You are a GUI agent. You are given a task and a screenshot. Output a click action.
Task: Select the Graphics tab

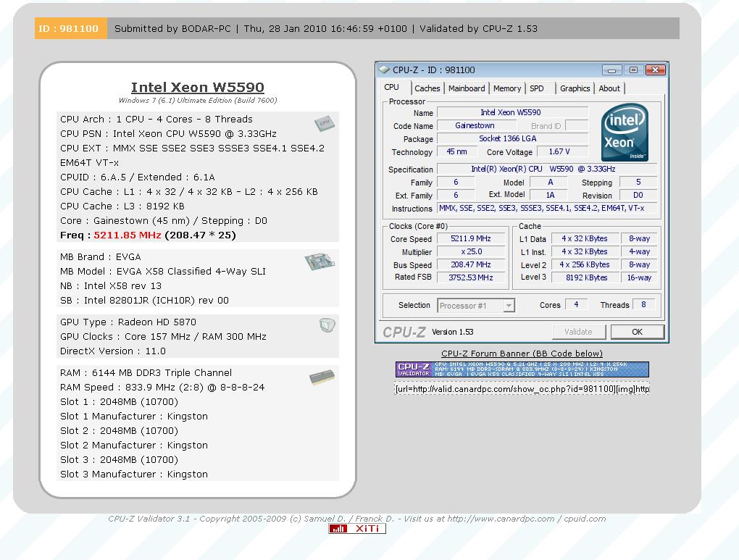coord(575,88)
